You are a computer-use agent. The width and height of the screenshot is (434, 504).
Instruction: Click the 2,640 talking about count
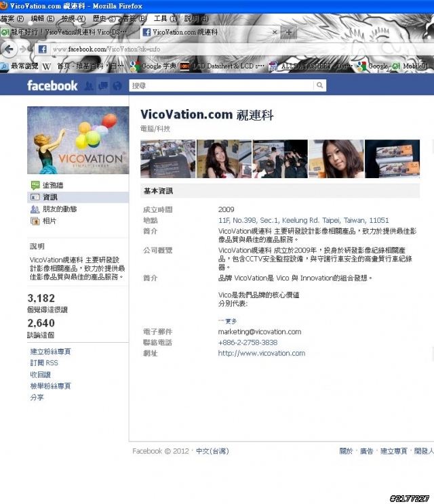pyautogui.click(x=41, y=323)
